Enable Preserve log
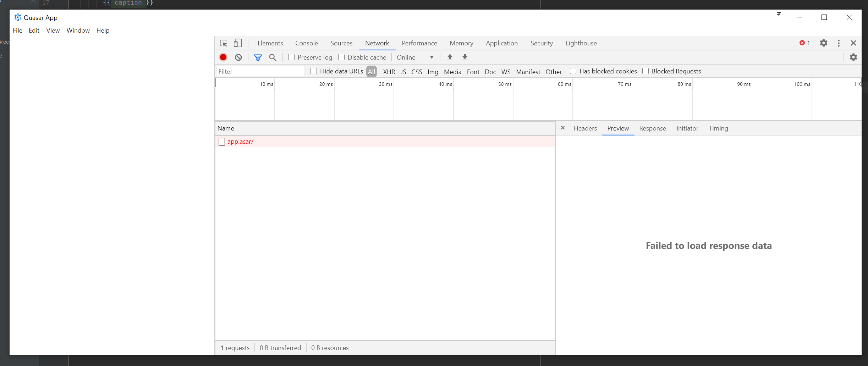This screenshot has height=366, width=868. [291, 57]
